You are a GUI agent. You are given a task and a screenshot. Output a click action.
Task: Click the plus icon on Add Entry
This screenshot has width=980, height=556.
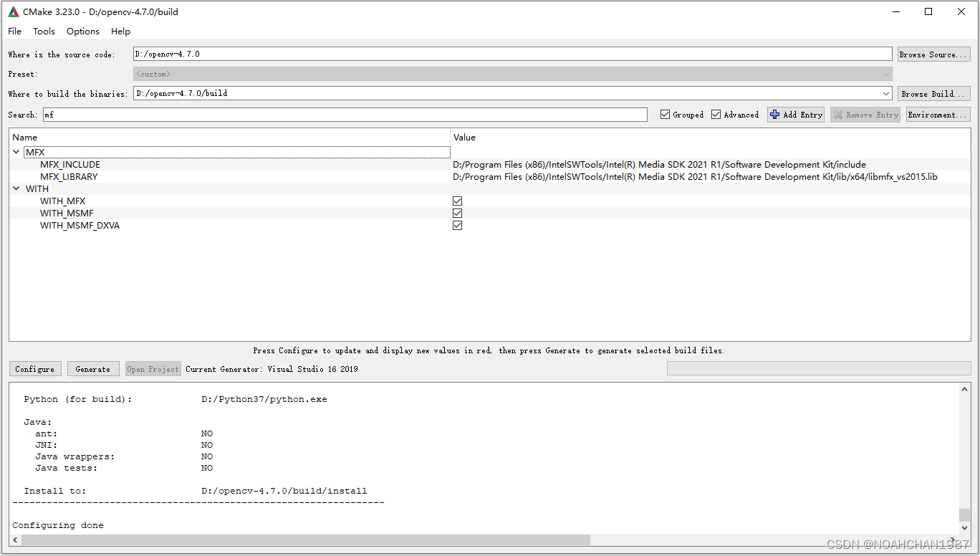(x=774, y=115)
